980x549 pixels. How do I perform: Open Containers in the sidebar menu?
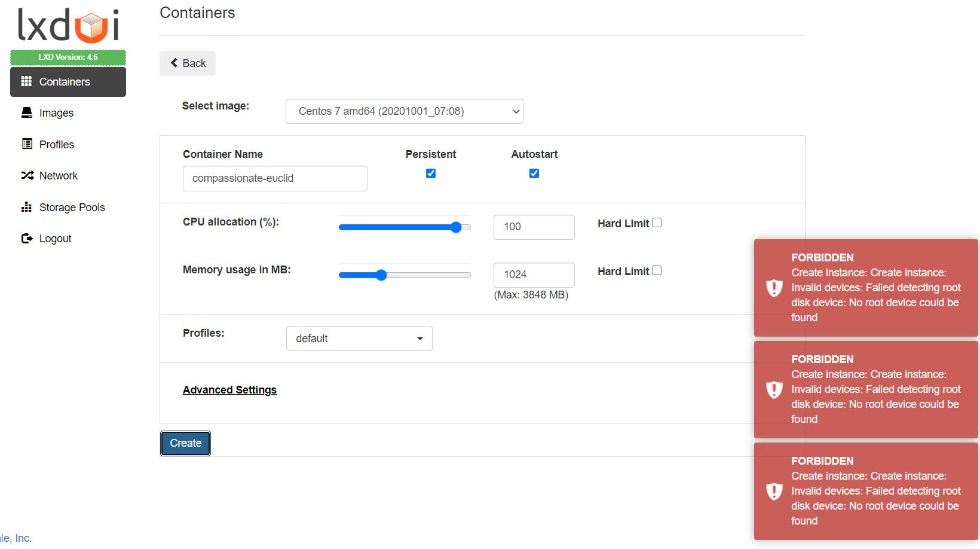68,82
